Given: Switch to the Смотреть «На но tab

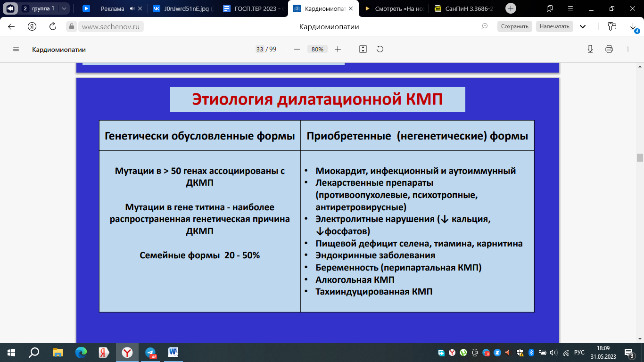Looking at the screenshot, I should [x=394, y=8].
